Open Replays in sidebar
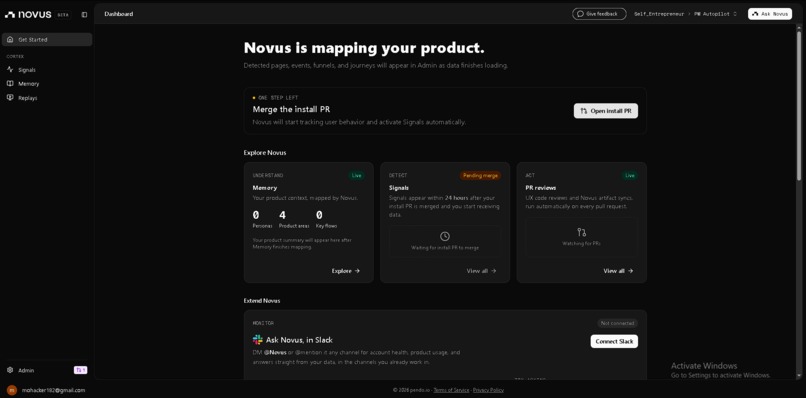Viewport: 806px width, 398px height. [47, 98]
